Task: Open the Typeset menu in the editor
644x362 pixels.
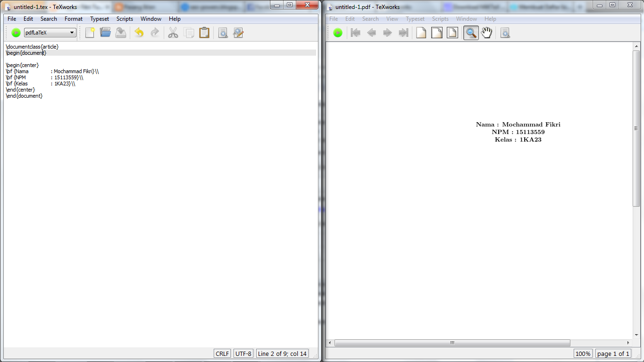Action: (100, 19)
